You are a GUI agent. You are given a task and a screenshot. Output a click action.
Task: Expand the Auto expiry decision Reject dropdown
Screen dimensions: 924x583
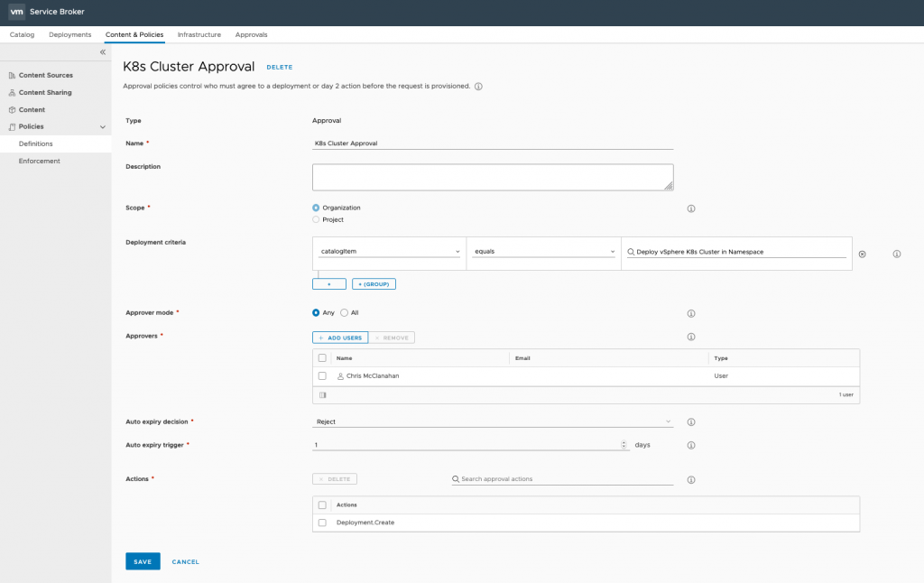[492, 421]
